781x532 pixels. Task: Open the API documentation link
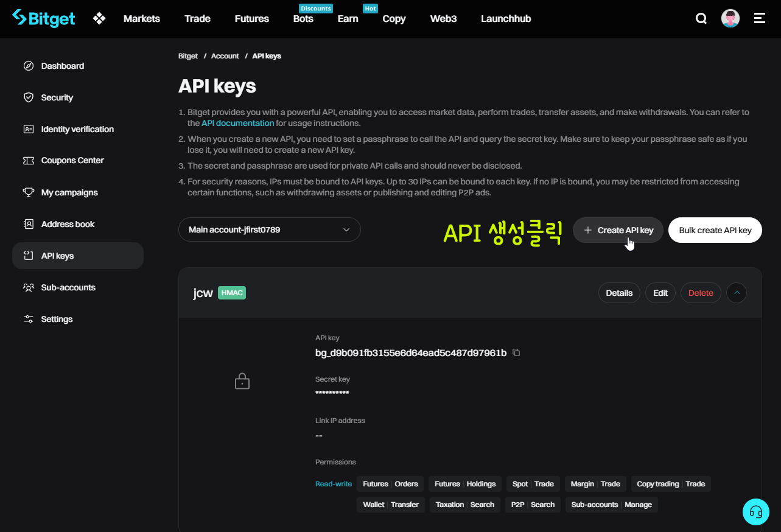pos(238,123)
